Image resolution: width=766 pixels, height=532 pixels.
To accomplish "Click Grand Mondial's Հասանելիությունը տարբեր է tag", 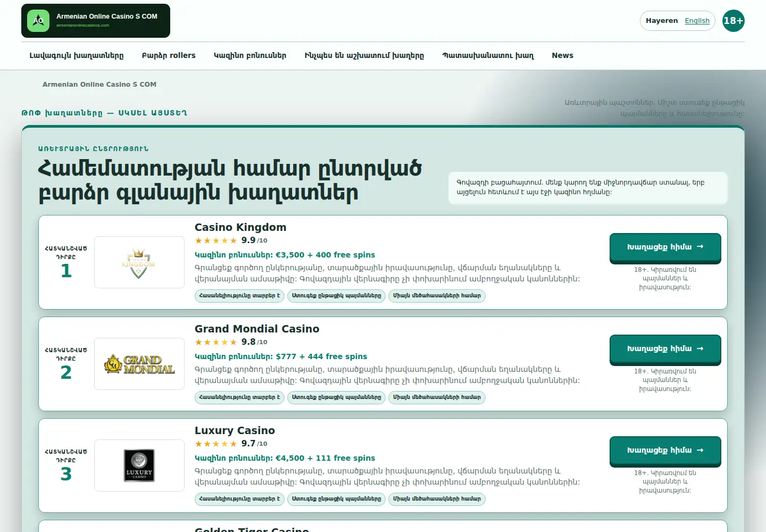I will click(239, 397).
